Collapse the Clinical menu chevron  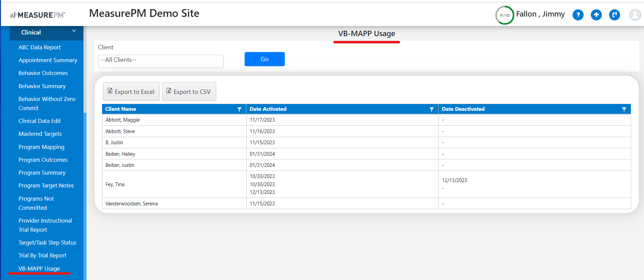74,31
